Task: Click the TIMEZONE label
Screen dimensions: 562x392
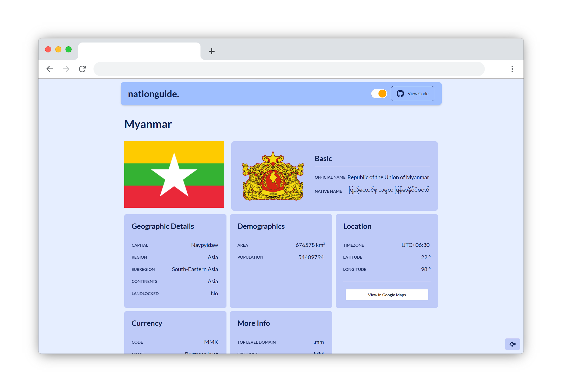Action: click(353, 245)
